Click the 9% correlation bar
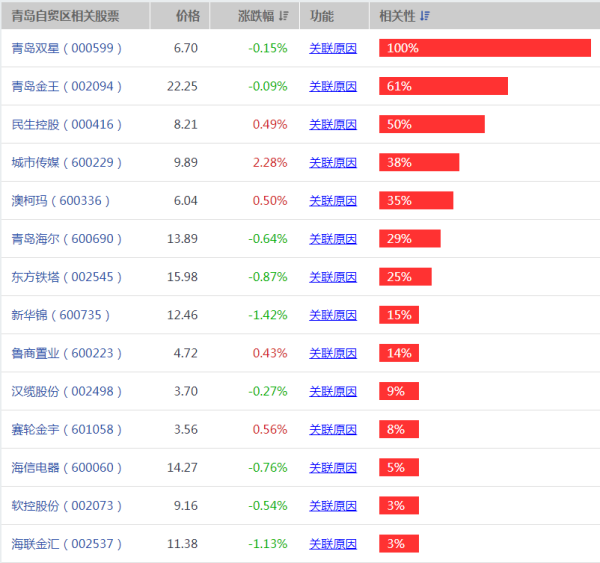Viewport: 600px width, 563px height. 399,391
